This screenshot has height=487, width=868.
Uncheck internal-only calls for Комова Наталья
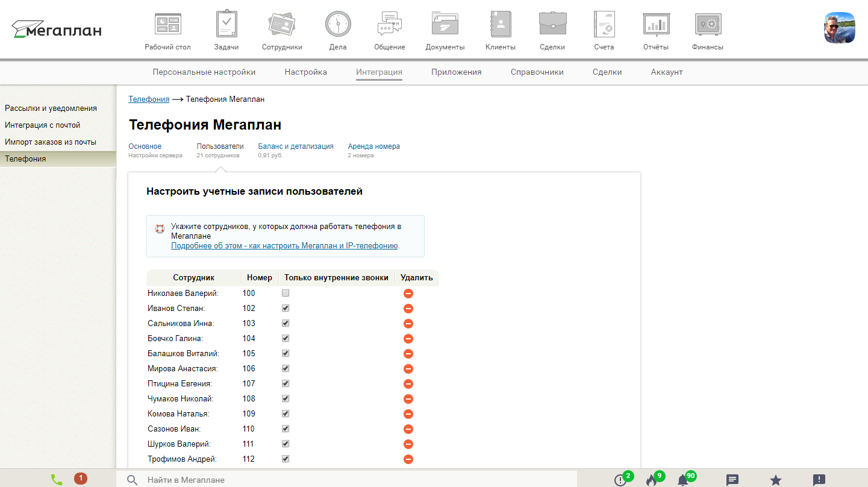(x=286, y=413)
